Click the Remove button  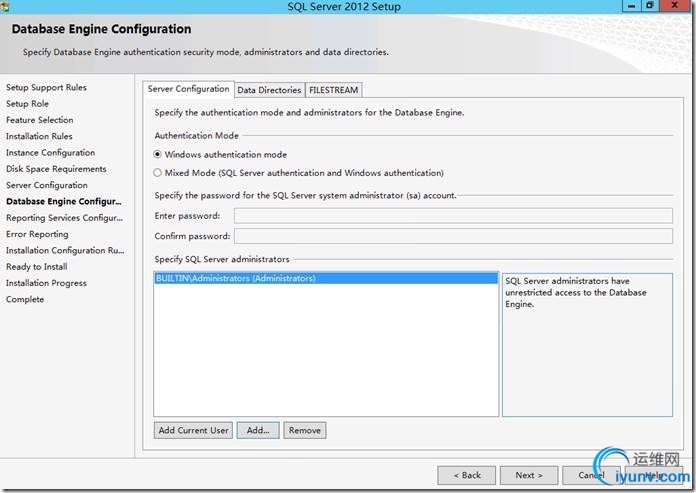pos(304,430)
